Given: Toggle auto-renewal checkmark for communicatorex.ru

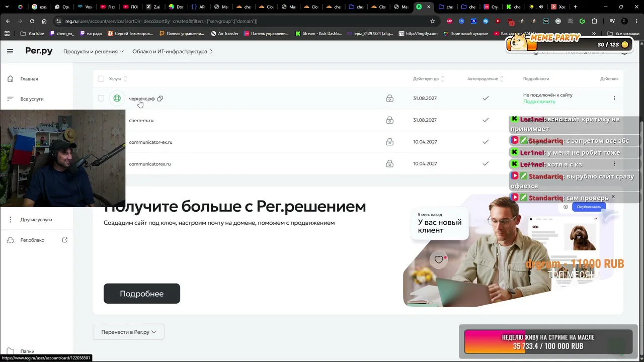Looking at the screenshot, I should [486, 163].
